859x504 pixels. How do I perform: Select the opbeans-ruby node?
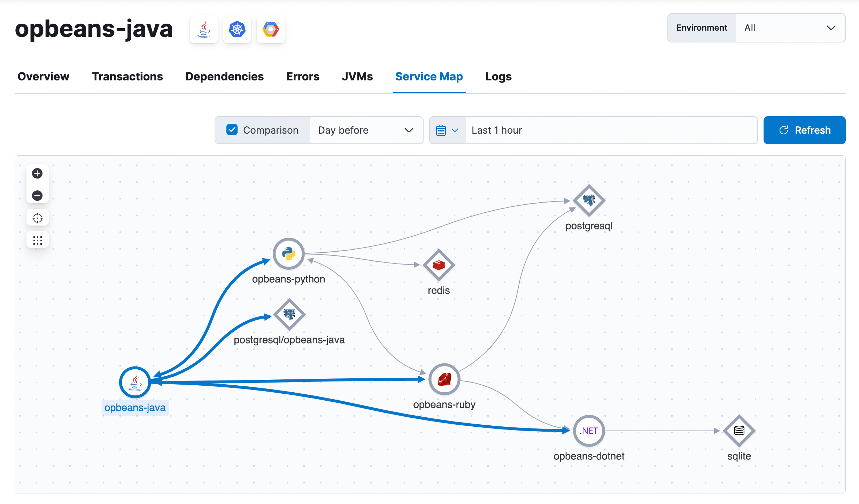pyautogui.click(x=444, y=379)
